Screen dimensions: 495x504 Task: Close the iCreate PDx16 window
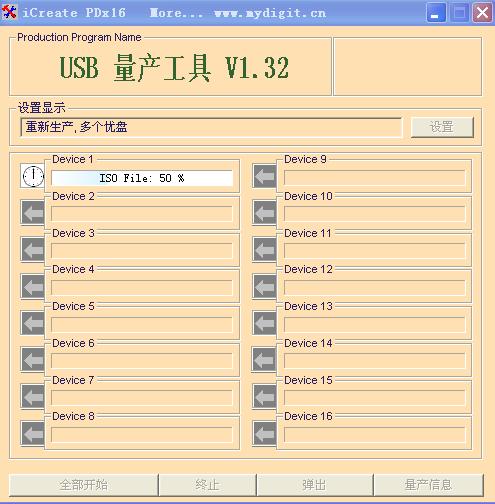(482, 13)
